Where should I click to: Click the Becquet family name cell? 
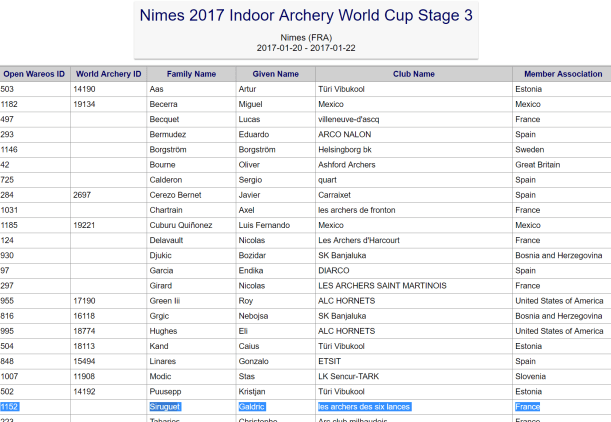coord(167,118)
